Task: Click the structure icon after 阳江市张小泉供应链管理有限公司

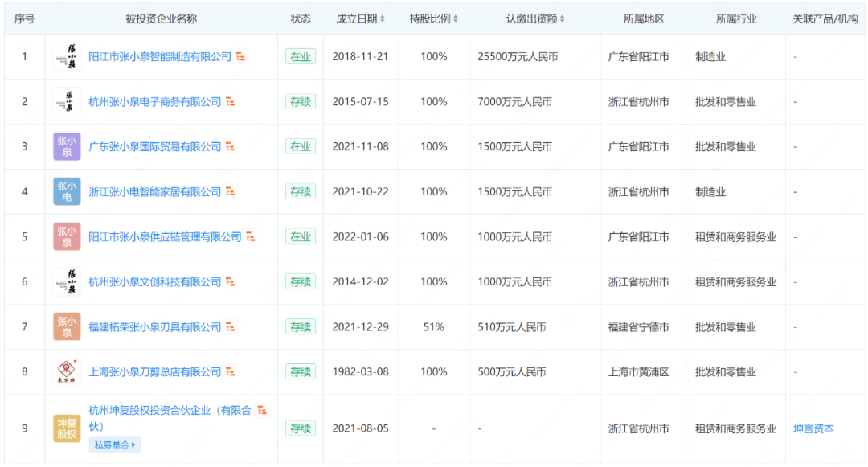Action: click(251, 237)
